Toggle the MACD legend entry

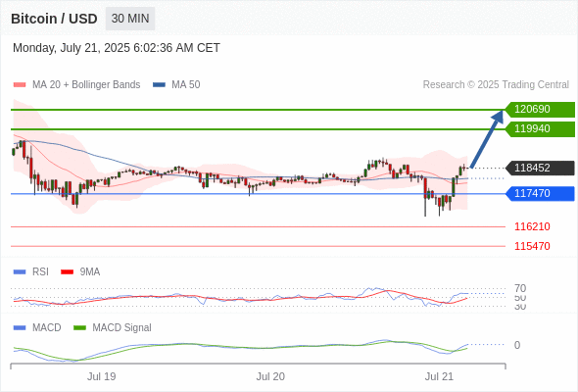pyautogui.click(x=37, y=327)
